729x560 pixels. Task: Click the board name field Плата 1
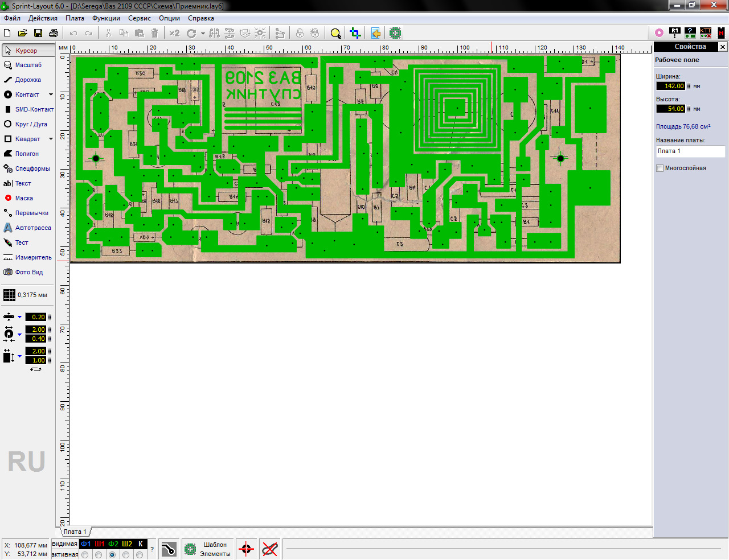(x=691, y=151)
